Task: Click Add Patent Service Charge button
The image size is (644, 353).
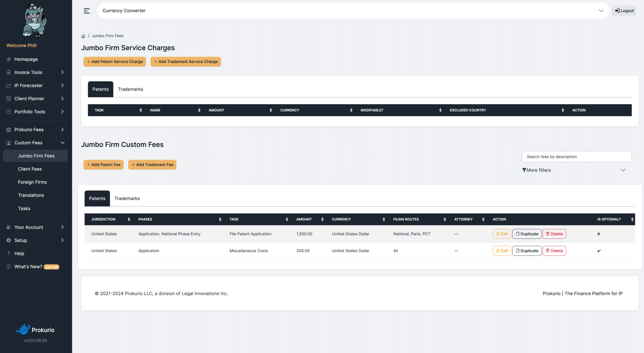Action: click(x=115, y=62)
